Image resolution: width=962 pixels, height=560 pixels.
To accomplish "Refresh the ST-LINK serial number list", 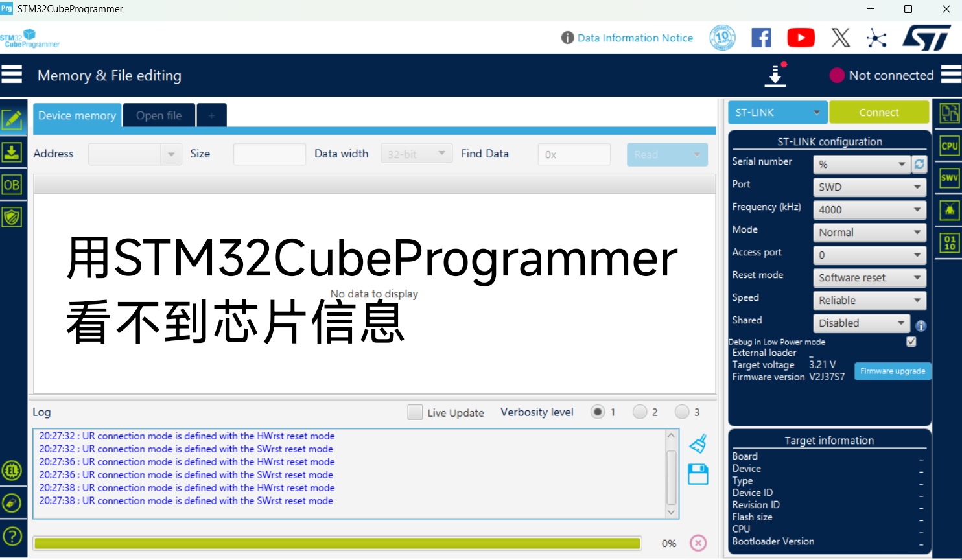I will click(x=919, y=165).
